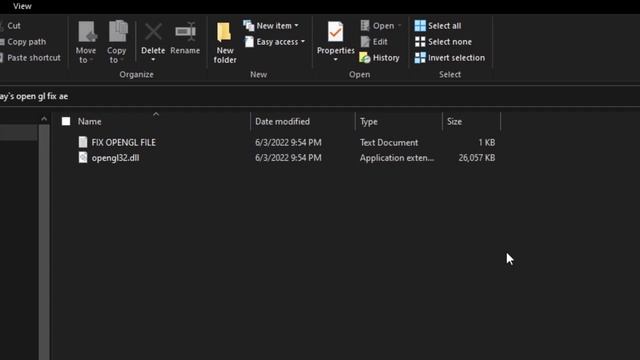Click the FIX OPENGL FILE document icon

point(83,142)
